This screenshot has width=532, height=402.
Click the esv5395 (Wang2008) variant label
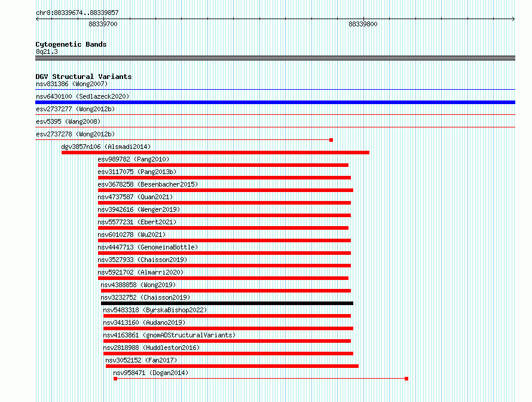[x=68, y=121]
